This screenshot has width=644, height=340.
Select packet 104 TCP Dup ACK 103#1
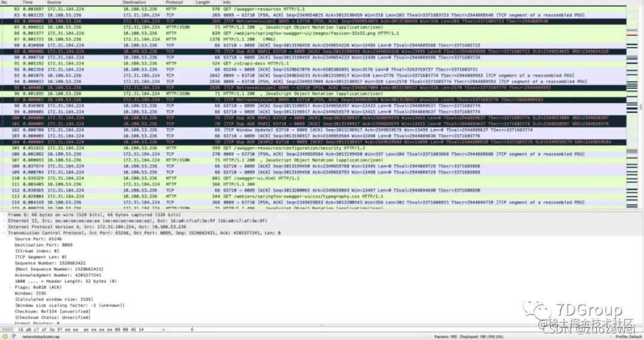313,142
